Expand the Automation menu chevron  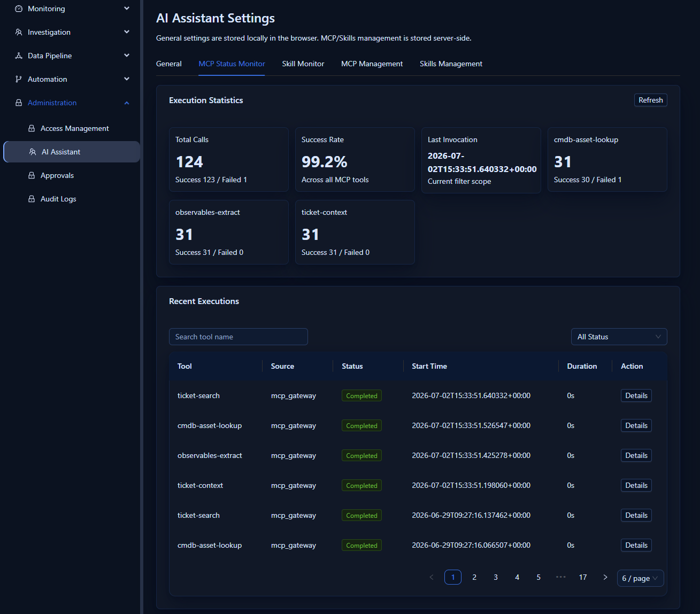pos(127,79)
